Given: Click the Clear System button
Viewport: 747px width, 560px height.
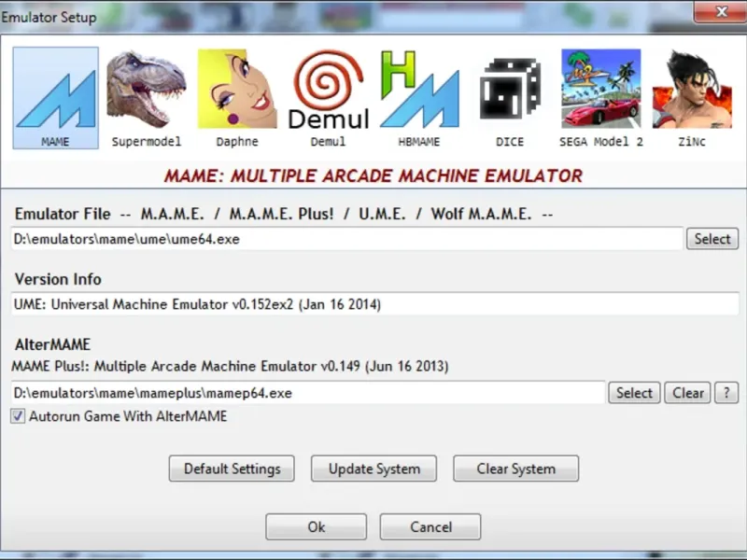Looking at the screenshot, I should pyautogui.click(x=516, y=469).
